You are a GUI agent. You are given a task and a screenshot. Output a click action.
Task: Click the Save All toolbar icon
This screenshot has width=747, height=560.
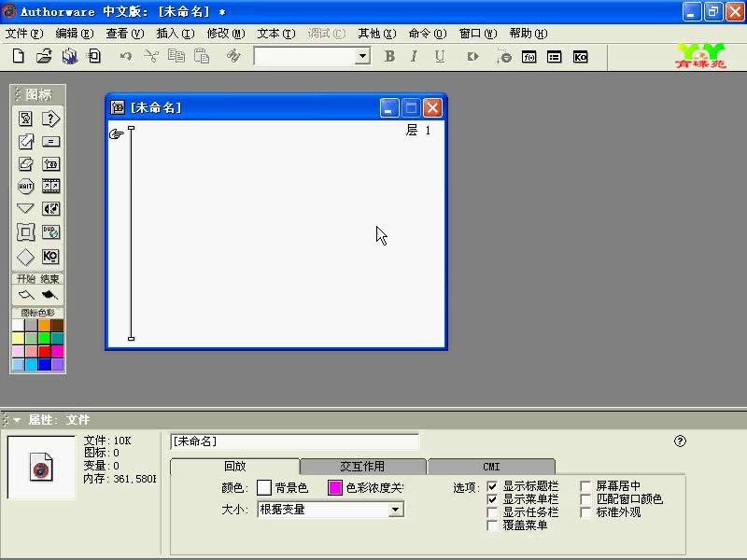(69, 56)
